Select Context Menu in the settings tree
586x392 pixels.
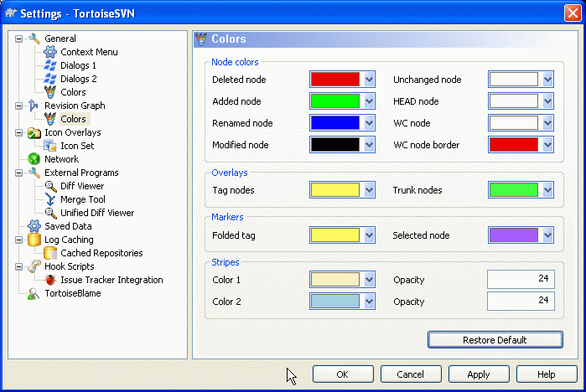tap(89, 52)
